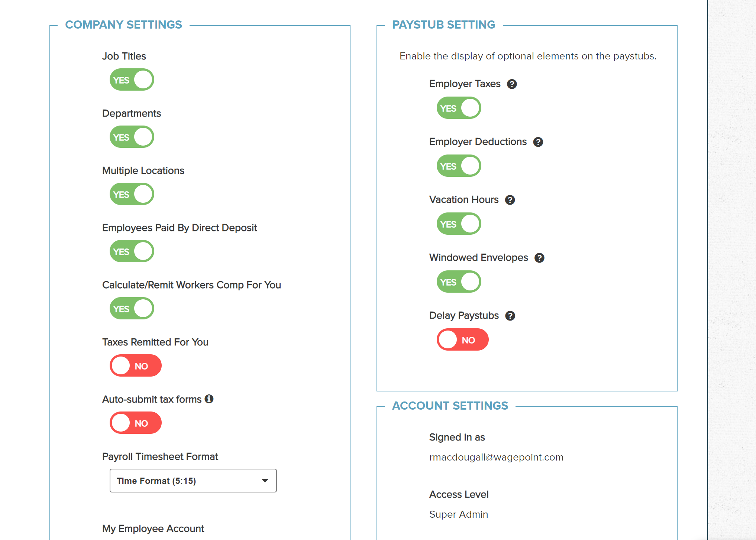
Task: Disable Calculate/Remit Workers Comp toggle
Action: tap(132, 309)
